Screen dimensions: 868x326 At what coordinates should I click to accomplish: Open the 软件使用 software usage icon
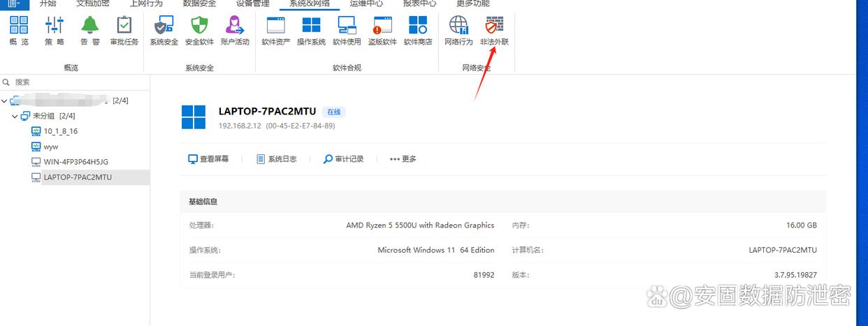pos(347,31)
